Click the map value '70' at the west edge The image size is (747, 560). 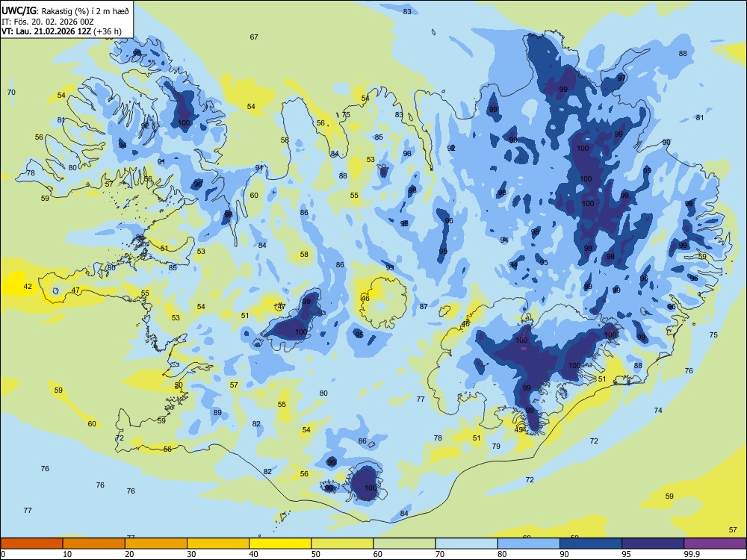11,92
